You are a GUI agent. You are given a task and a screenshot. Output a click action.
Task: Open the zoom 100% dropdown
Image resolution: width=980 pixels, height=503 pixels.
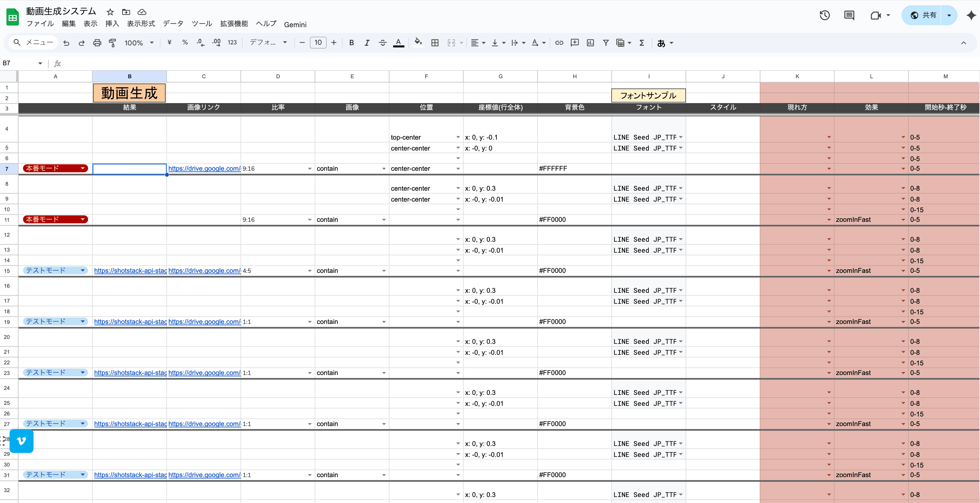[139, 43]
